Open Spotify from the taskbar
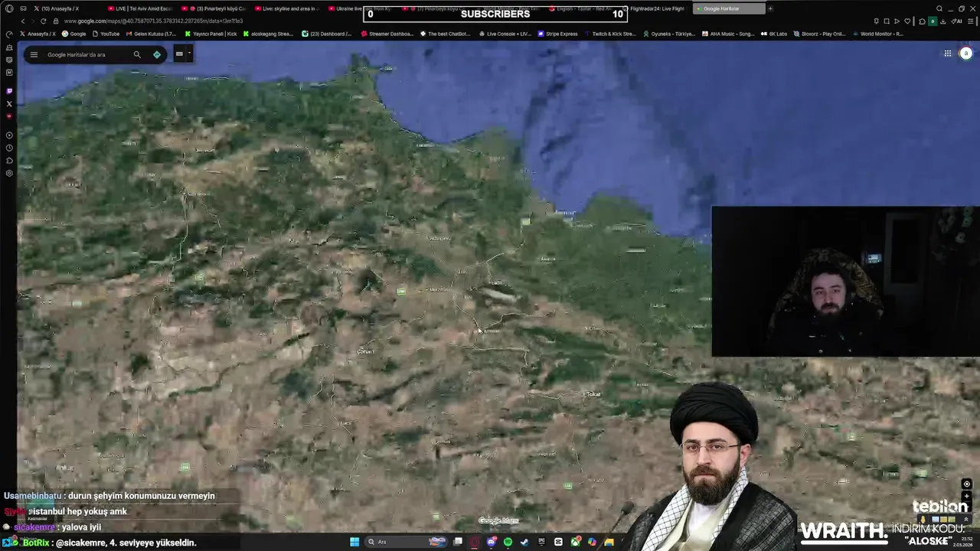 click(508, 542)
